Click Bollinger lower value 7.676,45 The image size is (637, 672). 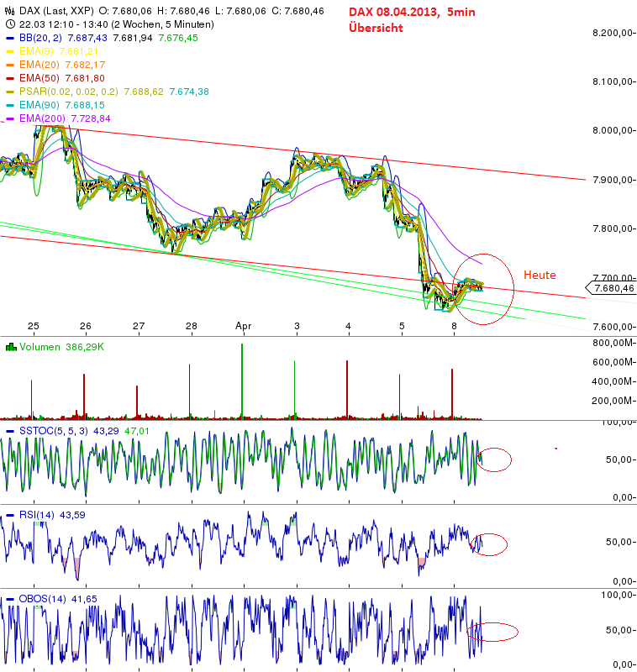pyautogui.click(x=178, y=38)
